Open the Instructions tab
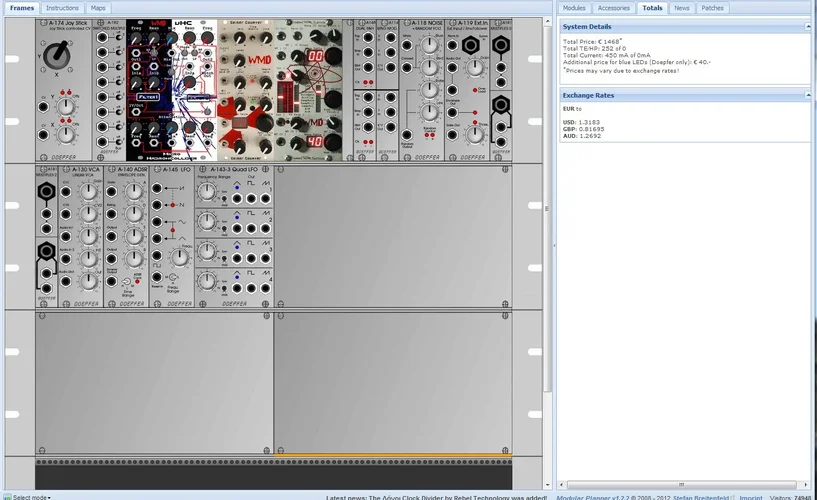This screenshot has width=817, height=500. (62, 8)
